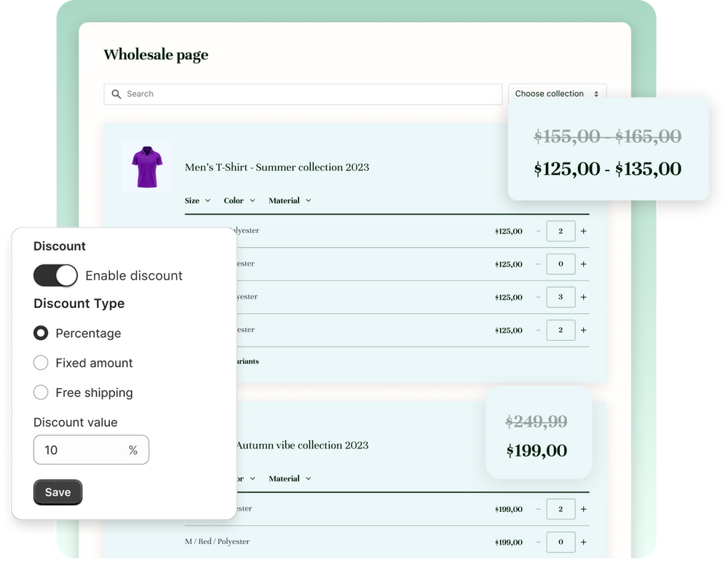
Task: Choose Free shipping as discount type
Action: tap(41, 392)
